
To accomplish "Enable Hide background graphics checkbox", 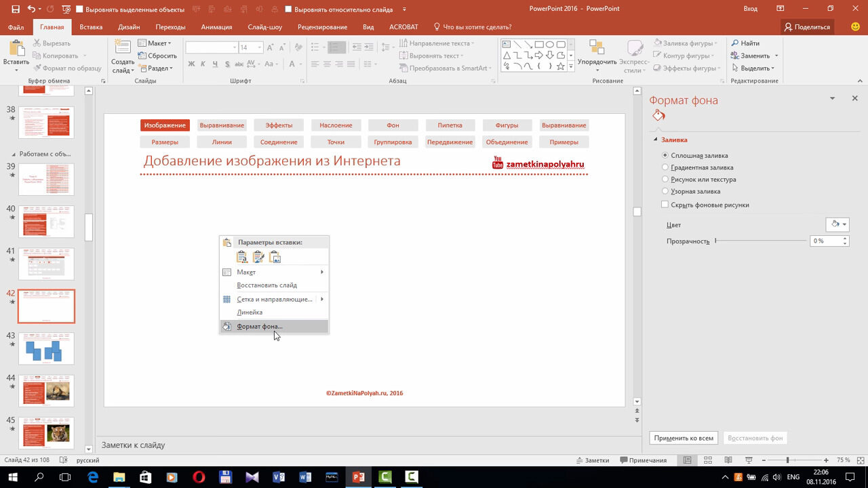I will coord(665,205).
